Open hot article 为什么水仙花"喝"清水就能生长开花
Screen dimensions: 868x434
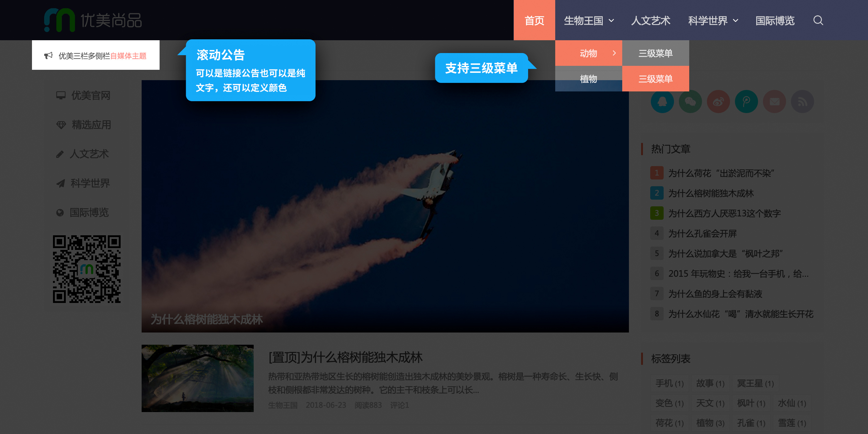(741, 314)
